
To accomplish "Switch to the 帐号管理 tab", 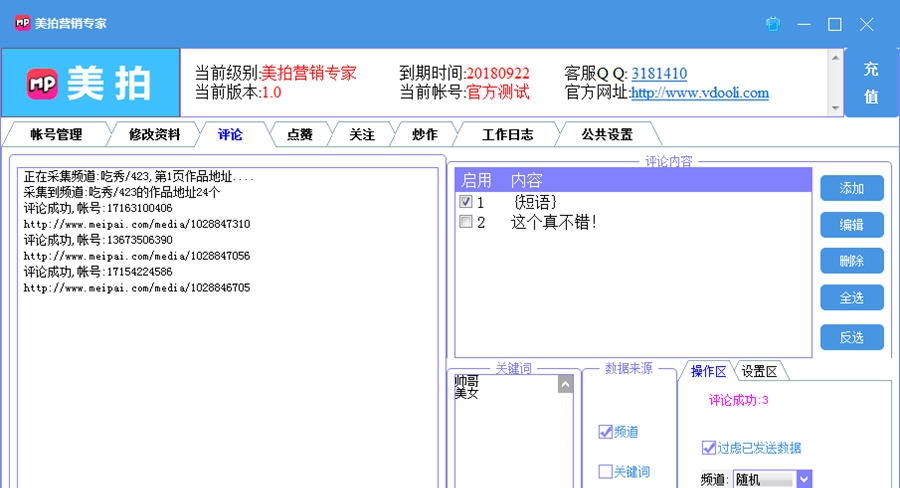I will [x=56, y=134].
